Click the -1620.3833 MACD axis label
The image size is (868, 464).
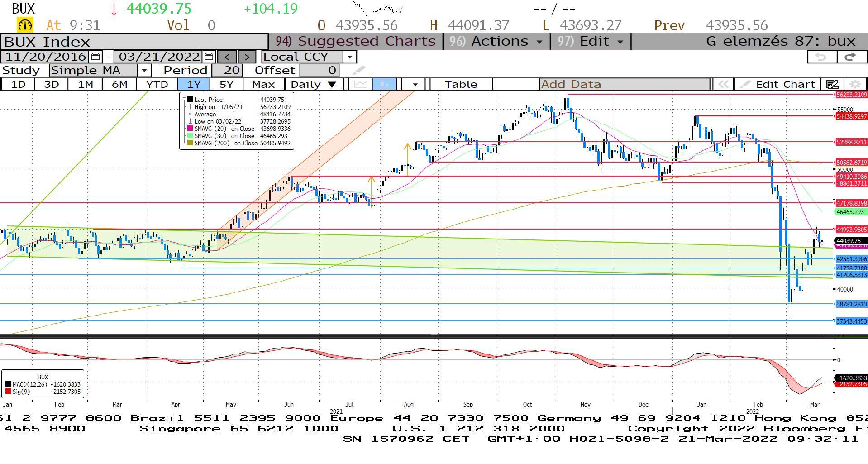(x=851, y=378)
